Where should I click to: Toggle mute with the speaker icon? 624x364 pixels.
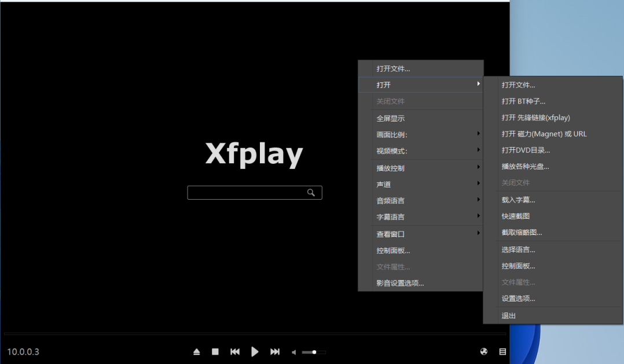click(x=293, y=351)
